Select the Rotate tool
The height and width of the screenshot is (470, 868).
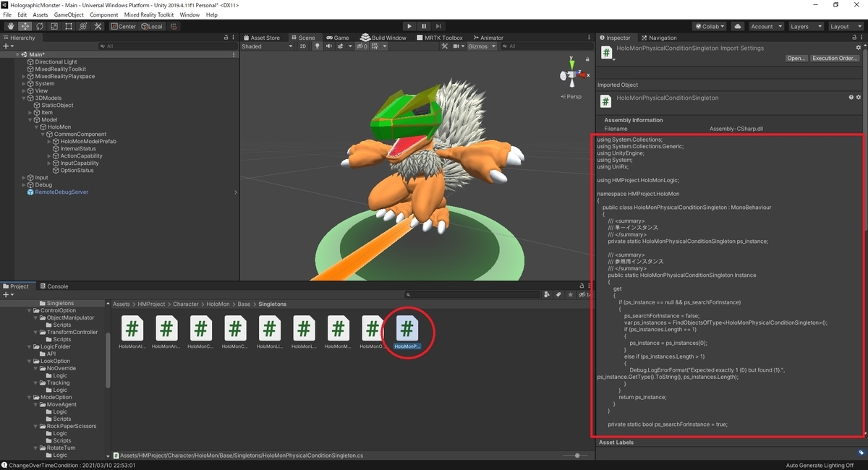(x=39, y=26)
